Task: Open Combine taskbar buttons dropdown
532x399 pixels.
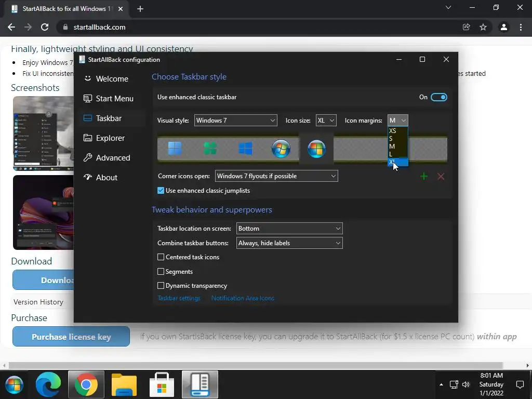Action: (x=289, y=243)
